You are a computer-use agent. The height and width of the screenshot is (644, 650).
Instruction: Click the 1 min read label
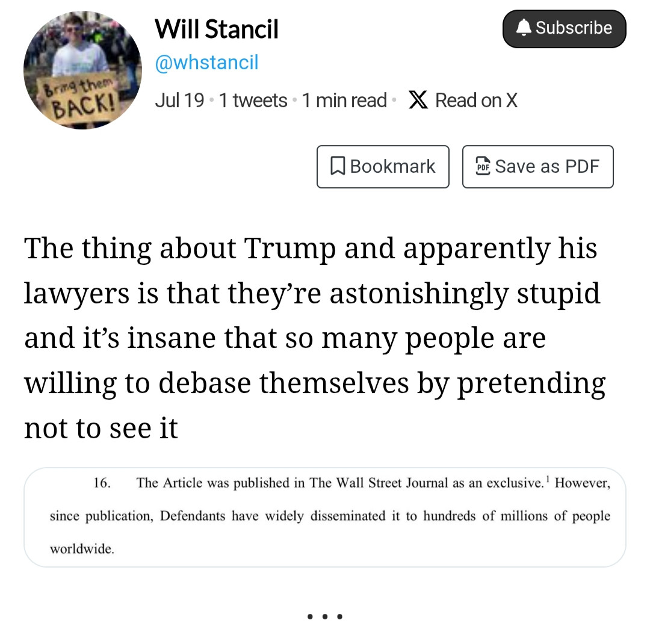(x=344, y=101)
